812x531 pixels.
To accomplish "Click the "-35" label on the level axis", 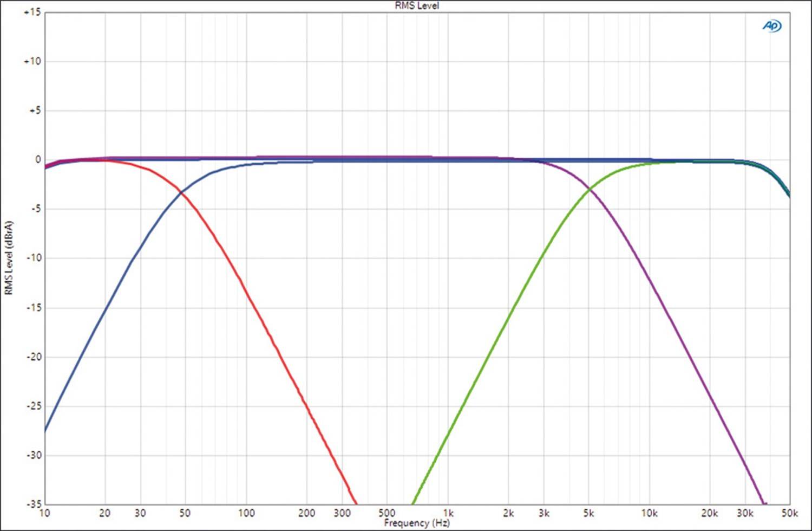I will pyautogui.click(x=34, y=504).
